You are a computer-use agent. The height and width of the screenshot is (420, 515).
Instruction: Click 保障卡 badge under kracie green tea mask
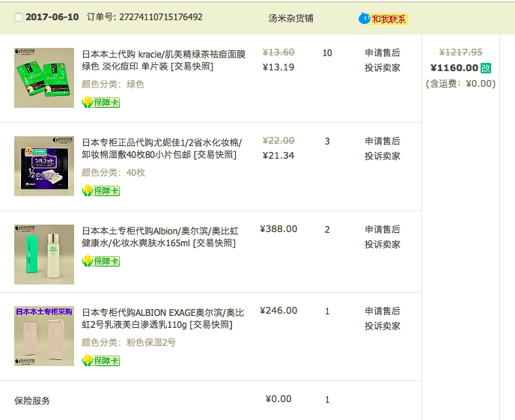[x=100, y=103]
